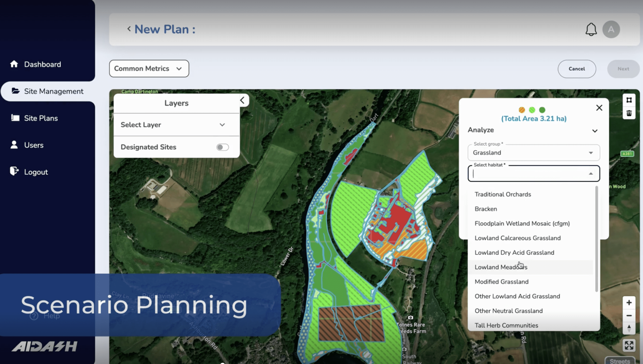Select Other Lowland Acid Grassland
The height and width of the screenshot is (364, 643).
[x=530, y=296]
